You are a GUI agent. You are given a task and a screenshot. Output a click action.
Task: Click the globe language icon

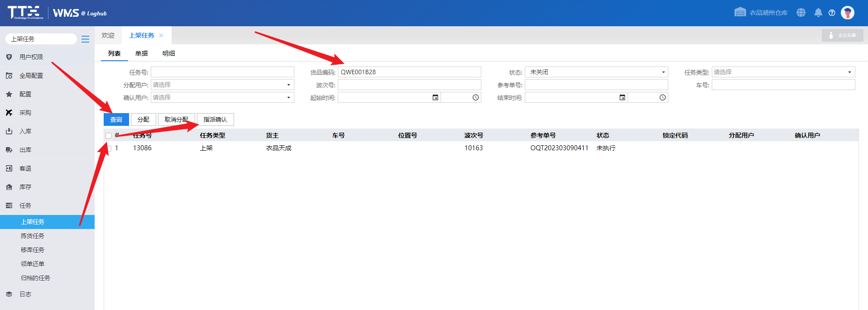click(801, 13)
